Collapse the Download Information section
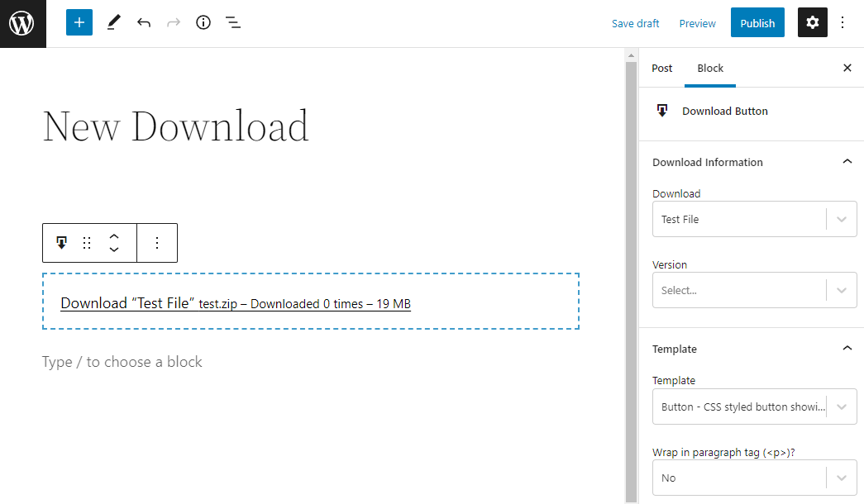Screen dimensions: 864x504 pyautogui.click(x=847, y=161)
